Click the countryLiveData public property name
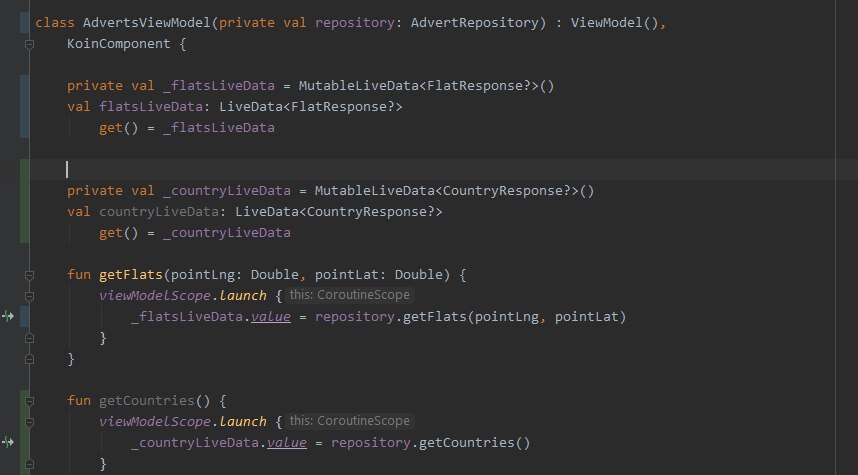 pyautogui.click(x=159, y=212)
